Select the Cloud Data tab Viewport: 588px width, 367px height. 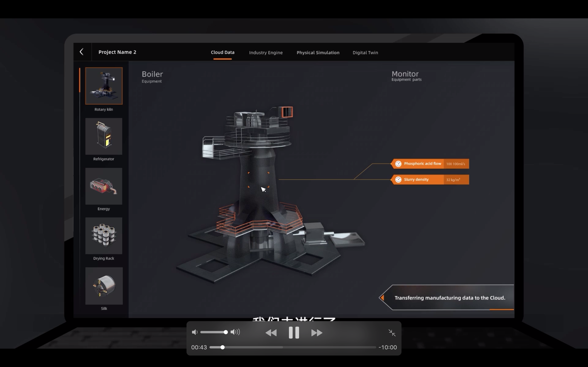tap(223, 53)
